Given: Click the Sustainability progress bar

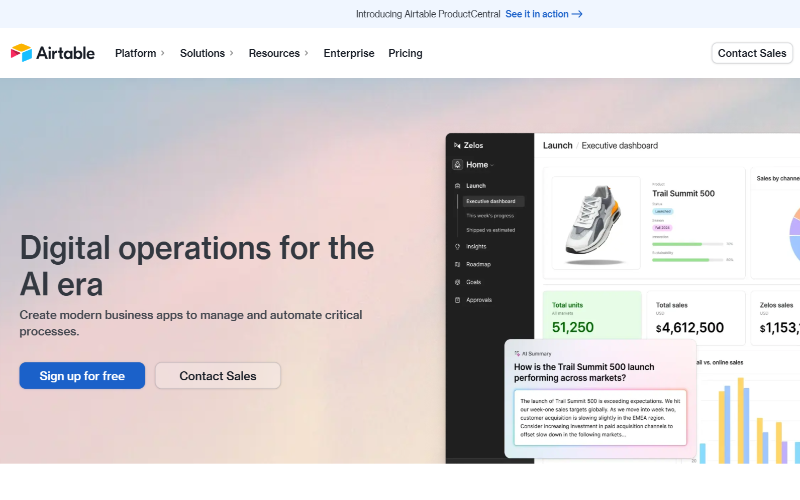Looking at the screenshot, I should [687, 260].
